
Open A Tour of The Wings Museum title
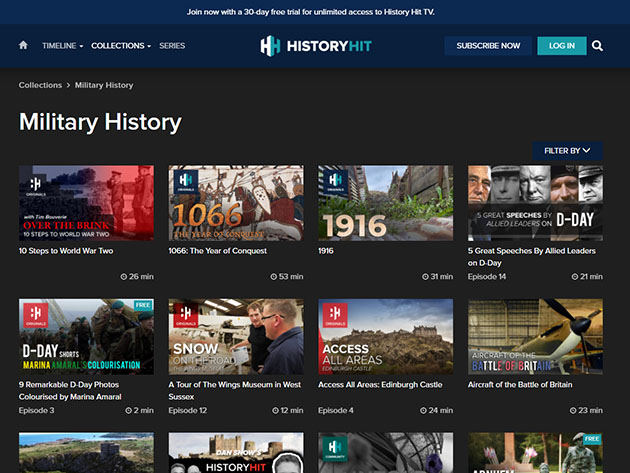(235, 391)
